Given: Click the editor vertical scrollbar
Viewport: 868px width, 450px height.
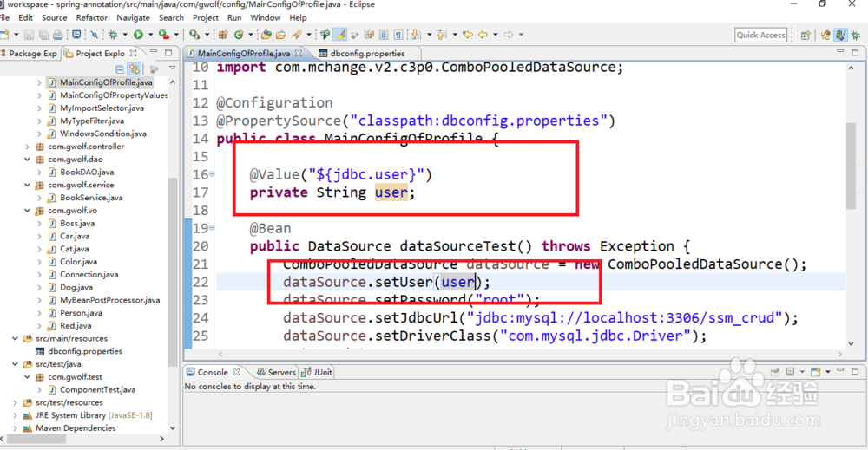Looking at the screenshot, I should (851, 166).
